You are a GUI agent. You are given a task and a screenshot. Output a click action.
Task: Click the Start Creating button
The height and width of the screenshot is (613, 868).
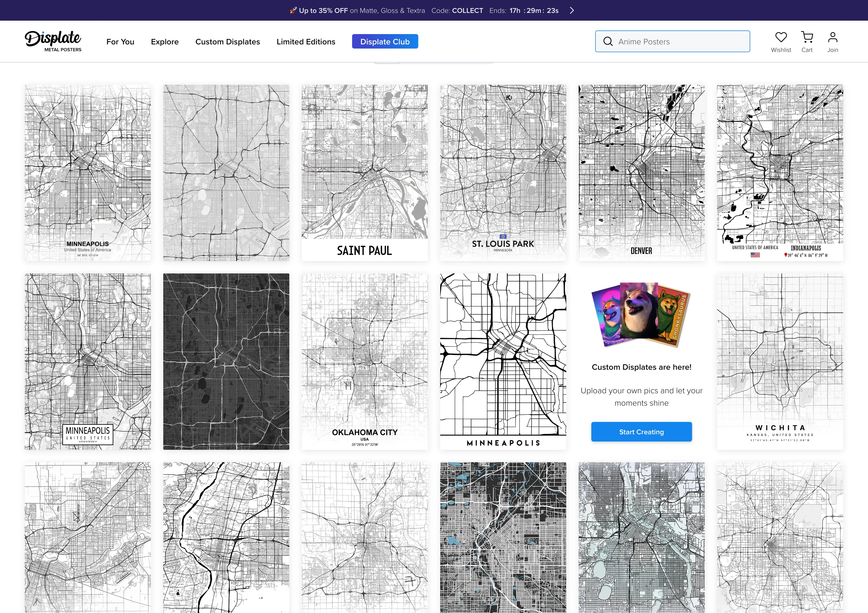pos(641,431)
